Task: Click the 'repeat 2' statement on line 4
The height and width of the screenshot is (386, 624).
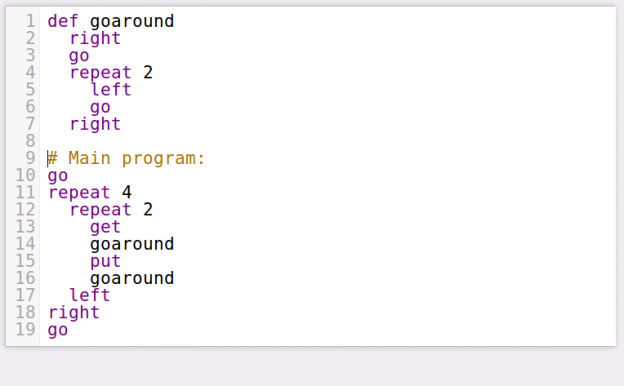Action: click(x=111, y=72)
